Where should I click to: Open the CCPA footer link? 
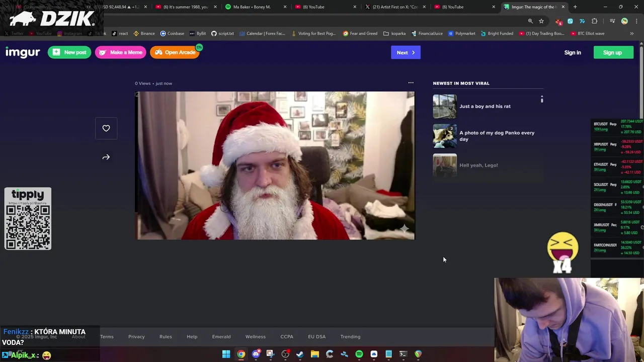pyautogui.click(x=287, y=336)
